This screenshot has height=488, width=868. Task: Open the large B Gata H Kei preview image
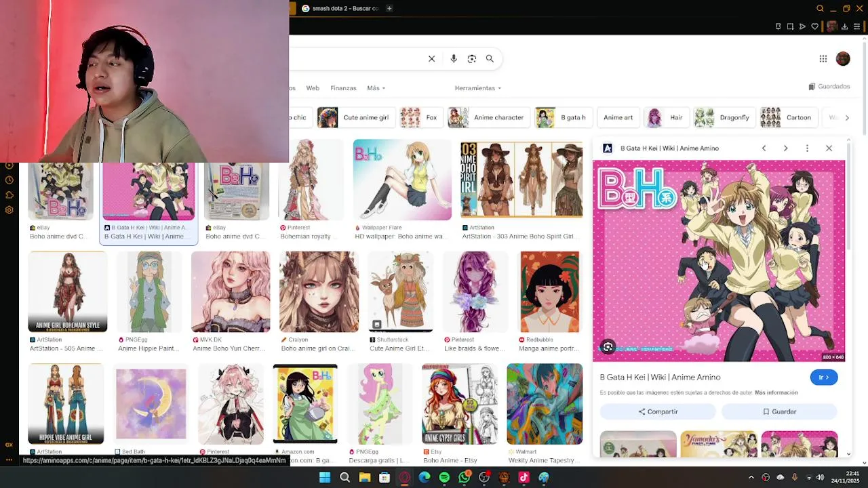(x=719, y=261)
